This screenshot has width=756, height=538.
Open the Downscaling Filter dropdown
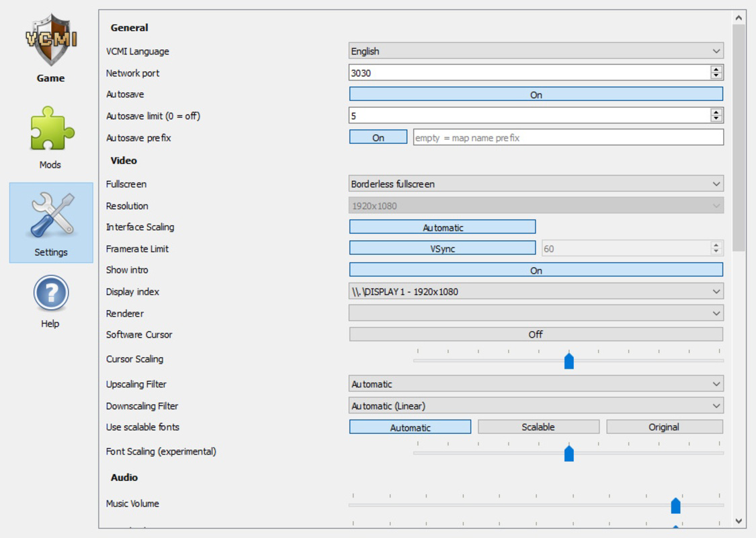point(536,406)
